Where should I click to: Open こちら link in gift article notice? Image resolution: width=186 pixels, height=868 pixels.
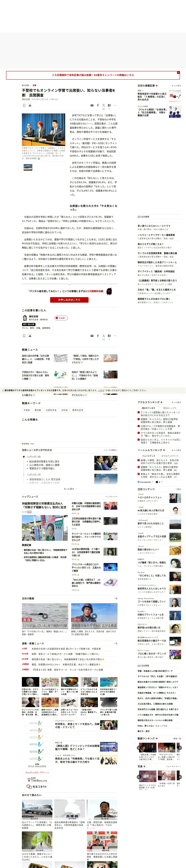tap(101, 391)
